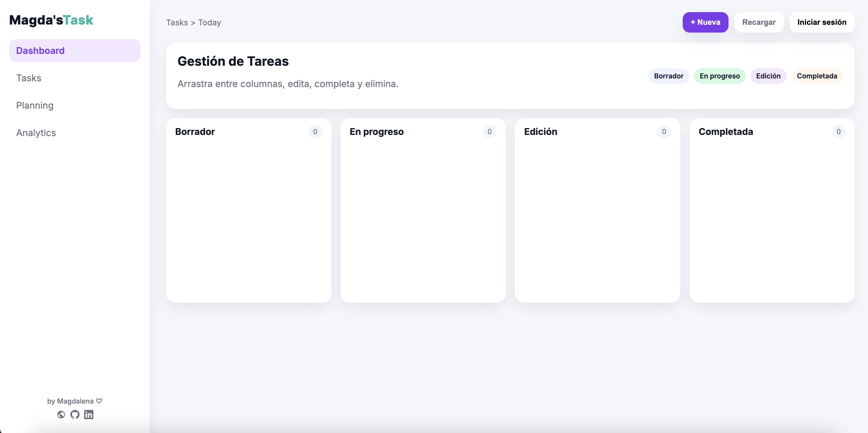
Task: Click the globe website icon in footer
Action: [61, 415]
